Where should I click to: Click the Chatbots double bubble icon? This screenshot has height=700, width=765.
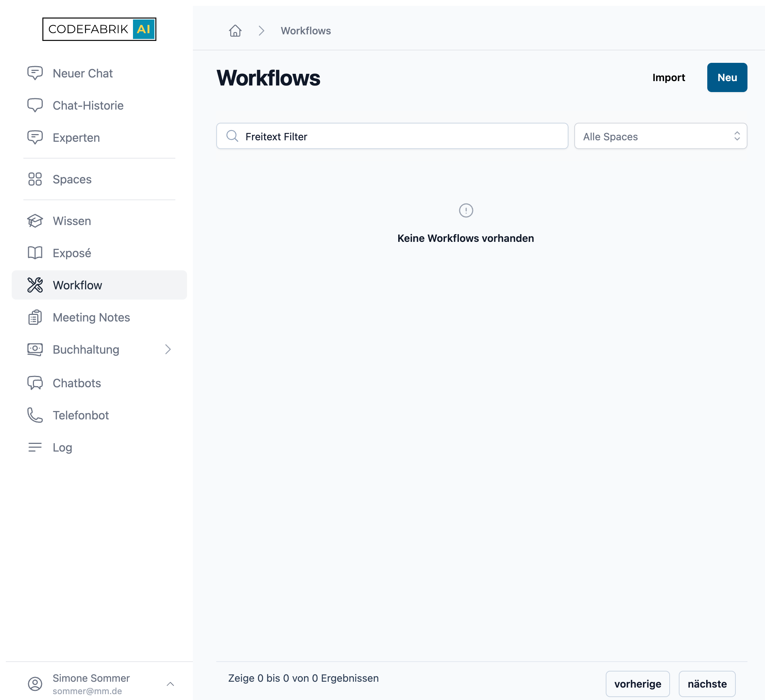[x=35, y=383]
